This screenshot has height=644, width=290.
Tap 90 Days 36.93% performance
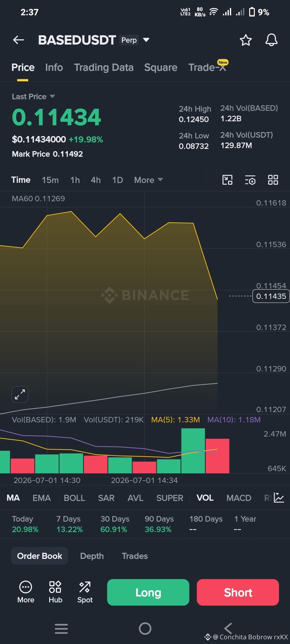coord(159,524)
